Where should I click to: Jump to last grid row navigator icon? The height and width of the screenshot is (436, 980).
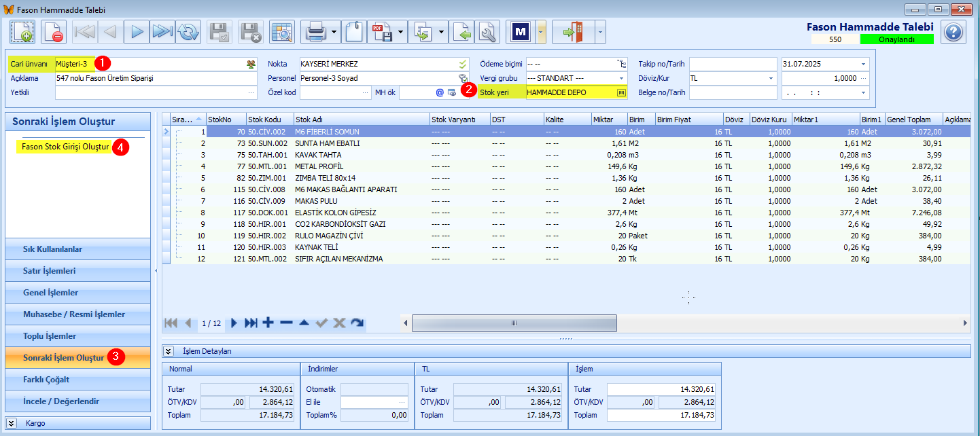click(251, 323)
